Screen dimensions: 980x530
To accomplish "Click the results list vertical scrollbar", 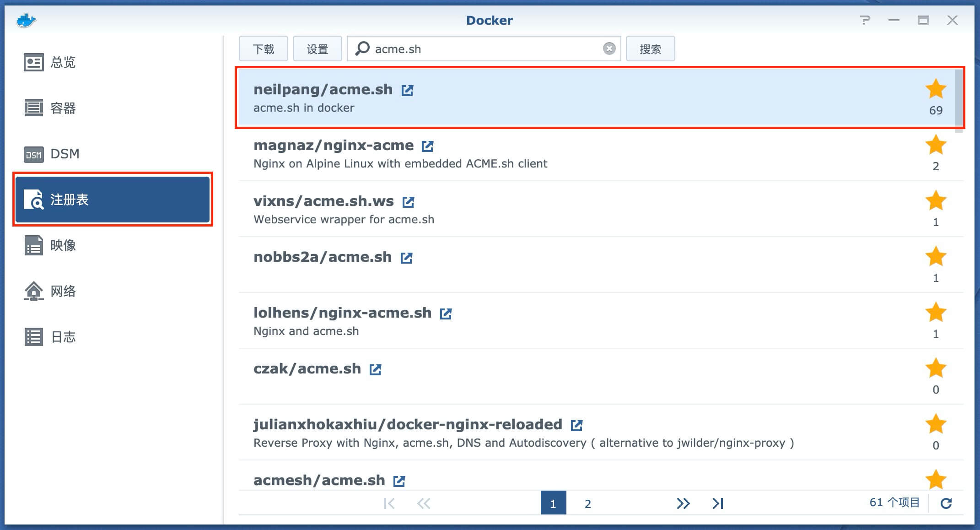I will (x=959, y=101).
